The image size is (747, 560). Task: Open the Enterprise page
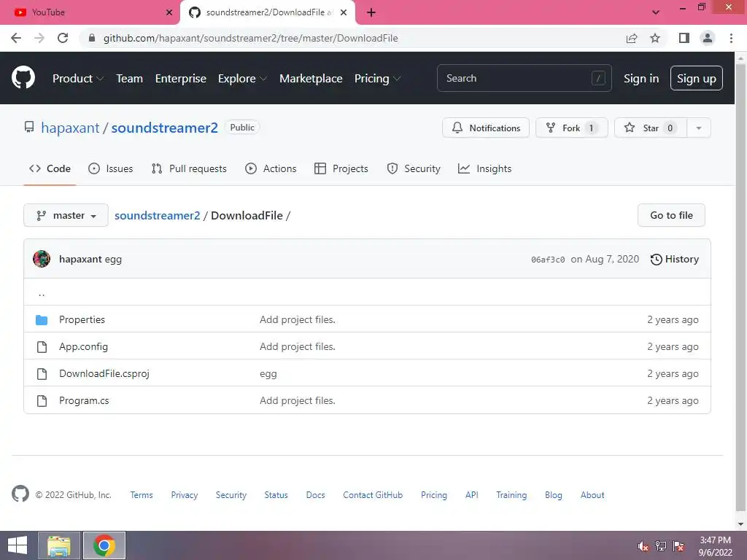pos(181,79)
